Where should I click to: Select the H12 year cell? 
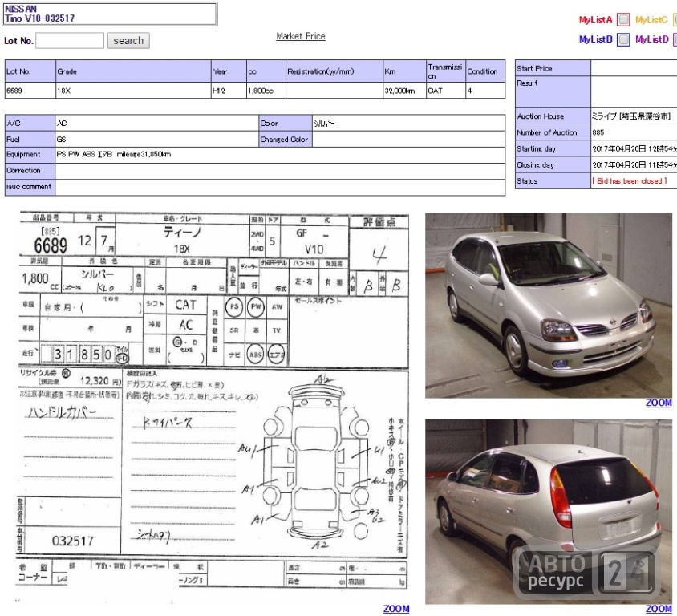point(229,91)
